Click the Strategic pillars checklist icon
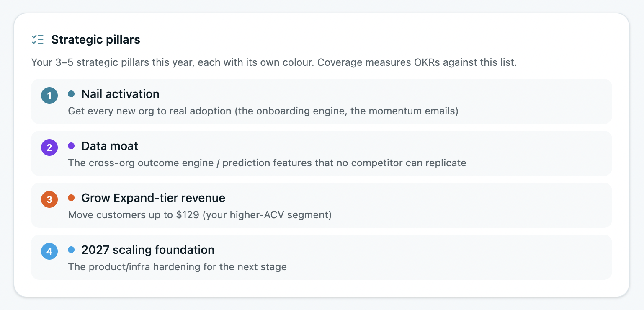 coord(38,40)
